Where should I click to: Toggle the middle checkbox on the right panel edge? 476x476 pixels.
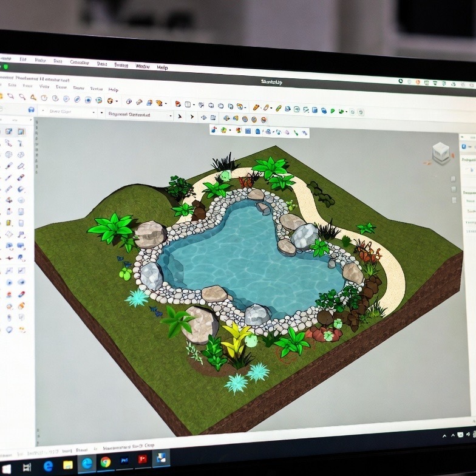coord(453,189)
